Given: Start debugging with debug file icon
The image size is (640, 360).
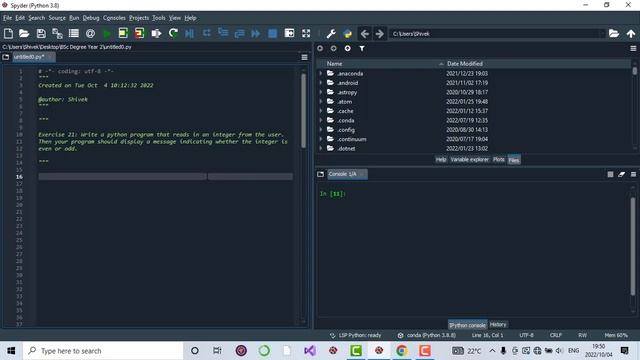Looking at the screenshot, I should coord(190,33).
